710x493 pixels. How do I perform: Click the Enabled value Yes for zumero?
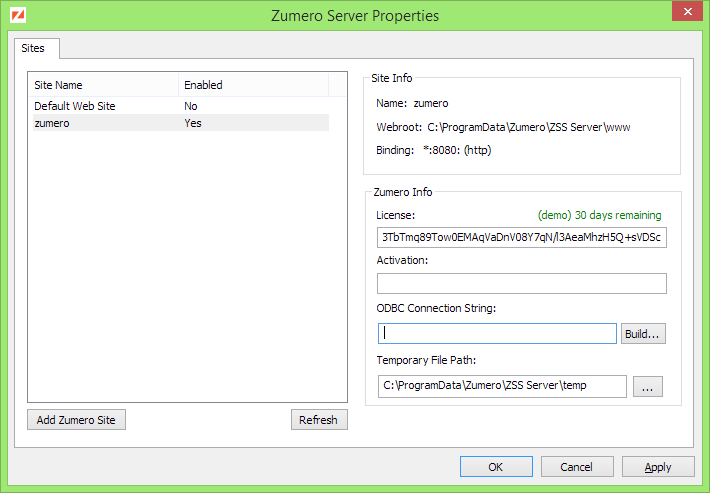pos(193,123)
